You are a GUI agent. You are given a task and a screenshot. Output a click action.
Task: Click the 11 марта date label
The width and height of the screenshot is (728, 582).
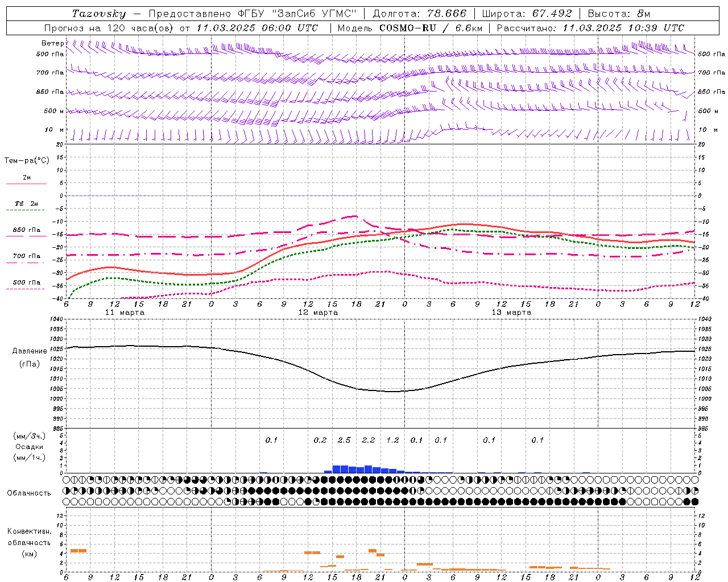(125, 313)
